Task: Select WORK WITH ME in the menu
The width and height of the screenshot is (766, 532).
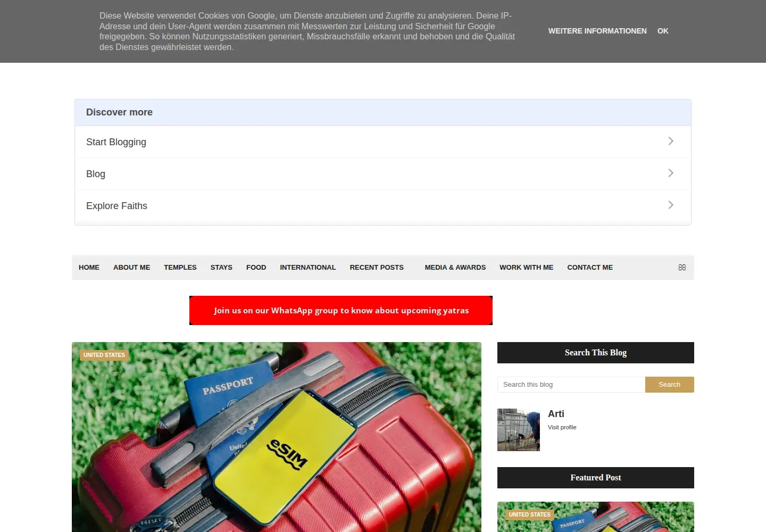Action: 527,268
